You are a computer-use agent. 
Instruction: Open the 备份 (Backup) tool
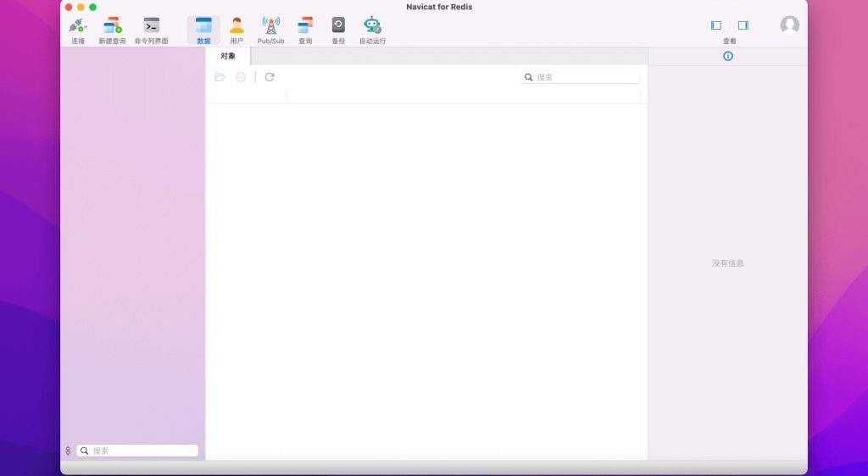pos(338,25)
